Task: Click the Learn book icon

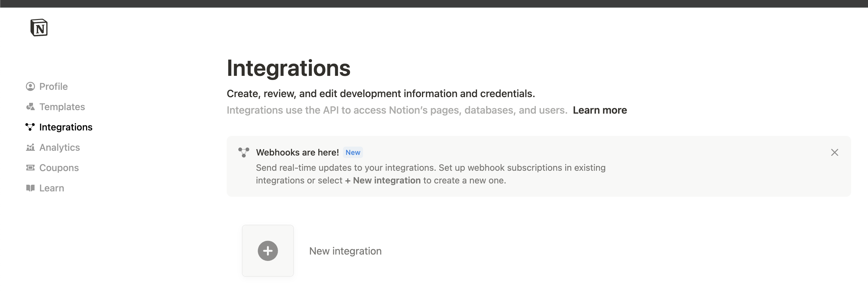Action: (x=30, y=188)
